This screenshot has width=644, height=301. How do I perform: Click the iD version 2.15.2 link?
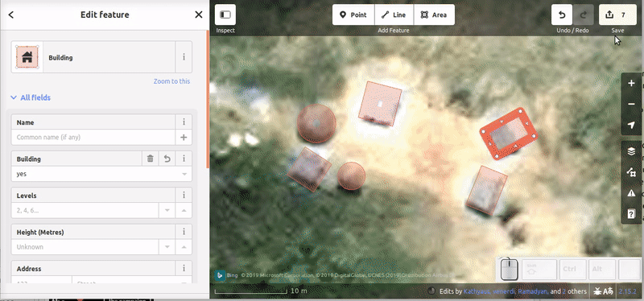pyautogui.click(x=628, y=291)
